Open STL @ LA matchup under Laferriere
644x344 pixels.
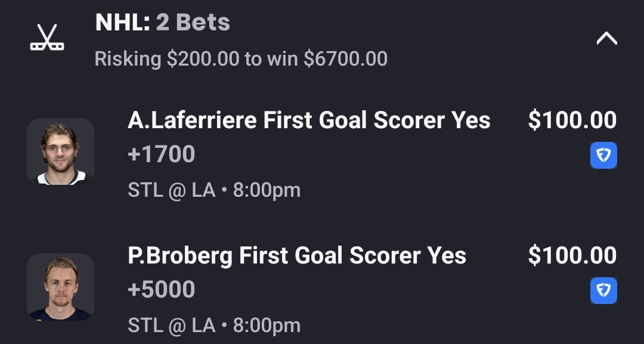(171, 190)
